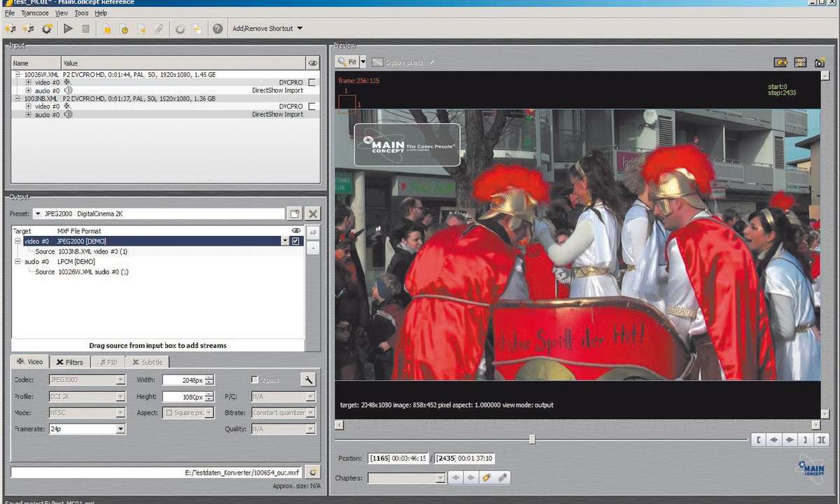
Task: Click the browse output file button
Action: tap(314, 472)
